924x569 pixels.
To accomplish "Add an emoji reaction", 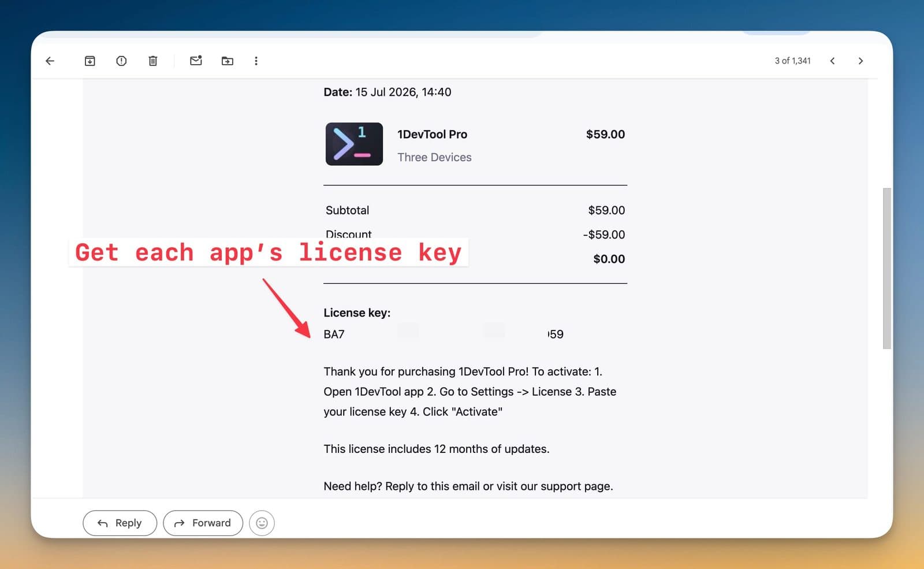I will pyautogui.click(x=262, y=523).
